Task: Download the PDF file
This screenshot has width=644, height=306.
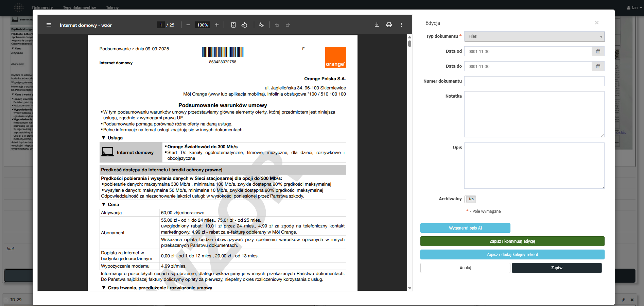Action: pos(377,25)
